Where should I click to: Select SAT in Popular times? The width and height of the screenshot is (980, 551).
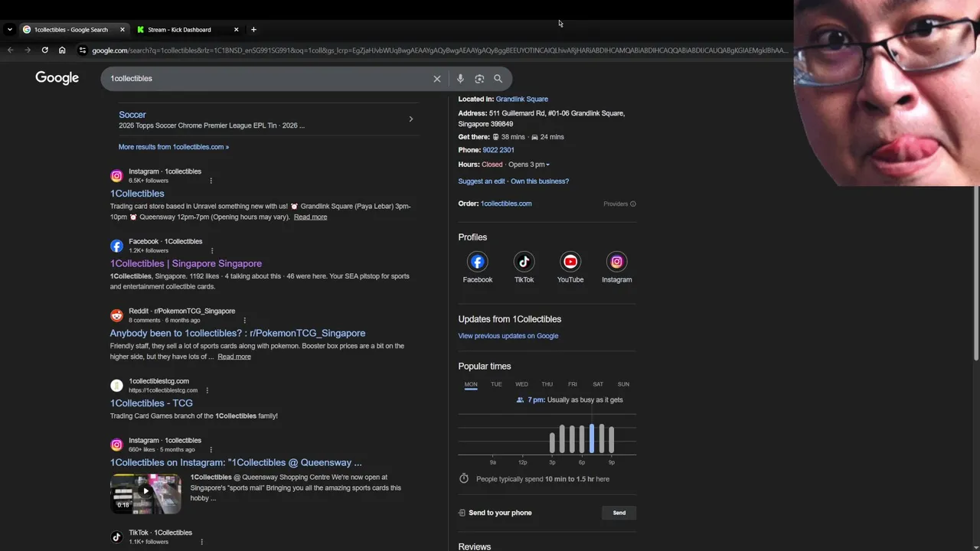pyautogui.click(x=598, y=384)
